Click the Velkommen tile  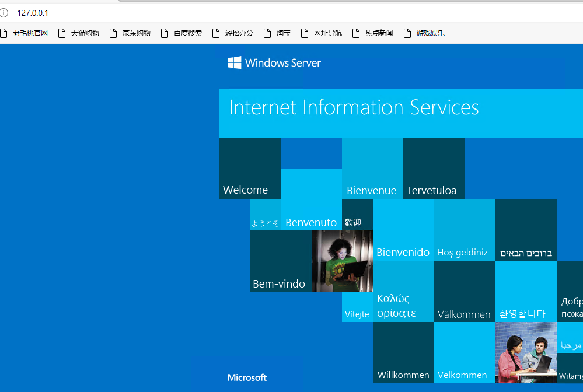point(465,352)
